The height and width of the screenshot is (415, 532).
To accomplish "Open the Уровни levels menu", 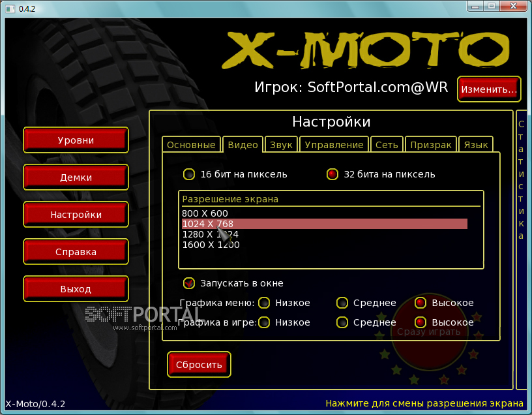I will click(x=76, y=140).
